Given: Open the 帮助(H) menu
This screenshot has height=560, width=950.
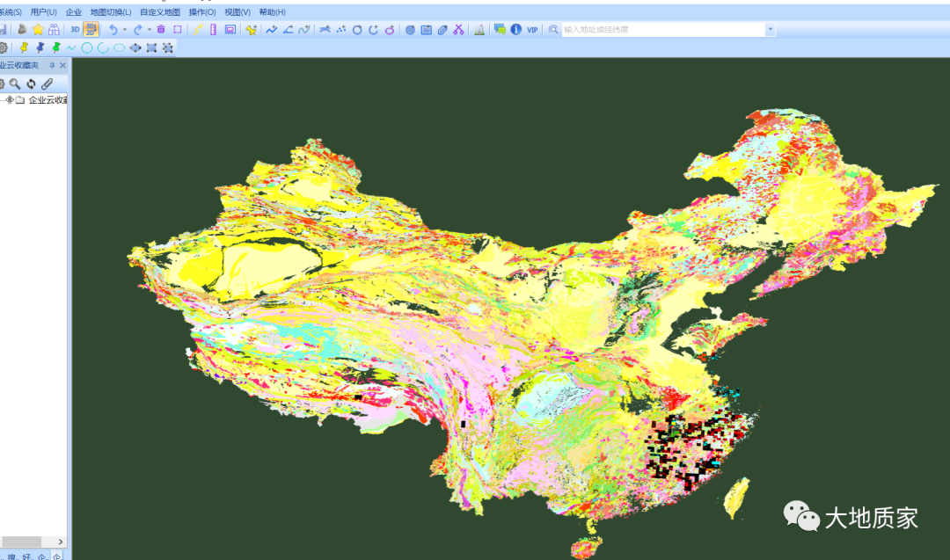Looking at the screenshot, I should (272, 12).
